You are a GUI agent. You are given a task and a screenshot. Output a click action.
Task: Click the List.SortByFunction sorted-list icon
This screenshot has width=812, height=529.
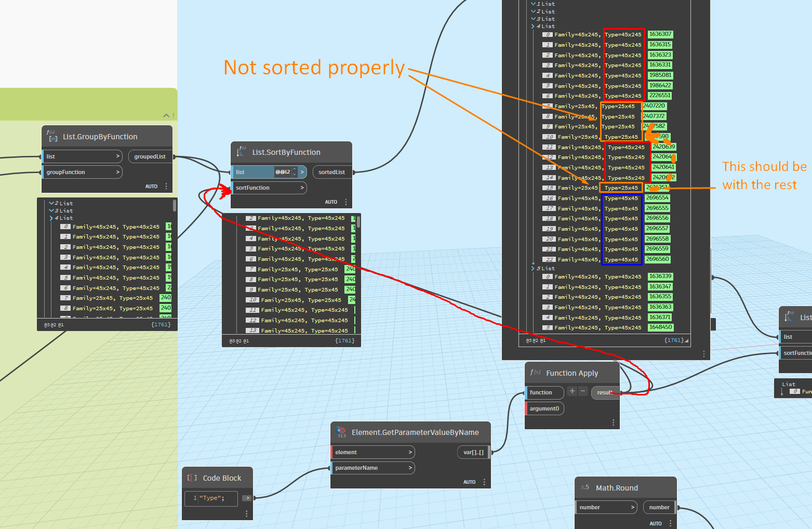click(x=242, y=152)
